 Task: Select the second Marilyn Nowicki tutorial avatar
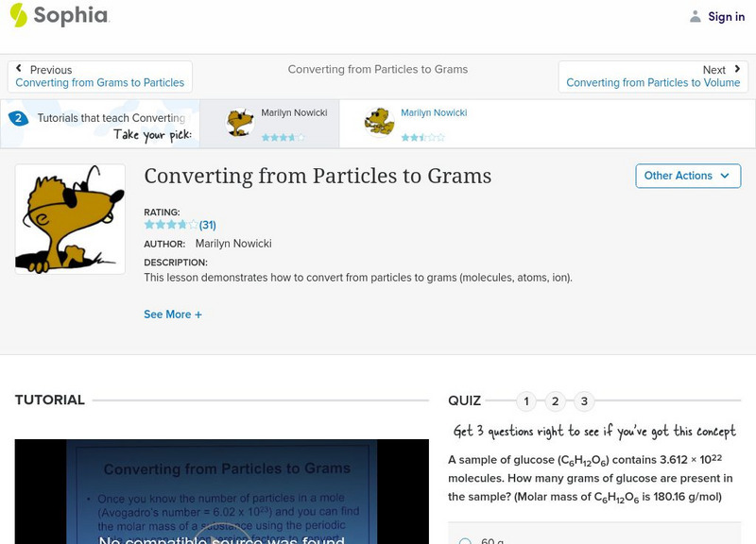(x=379, y=122)
